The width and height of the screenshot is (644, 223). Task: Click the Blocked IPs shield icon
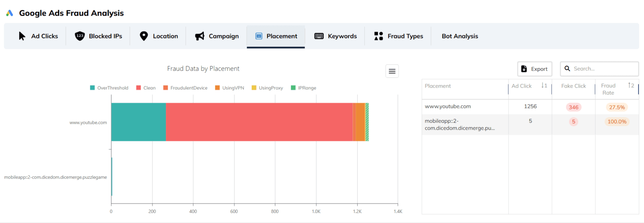click(x=80, y=36)
